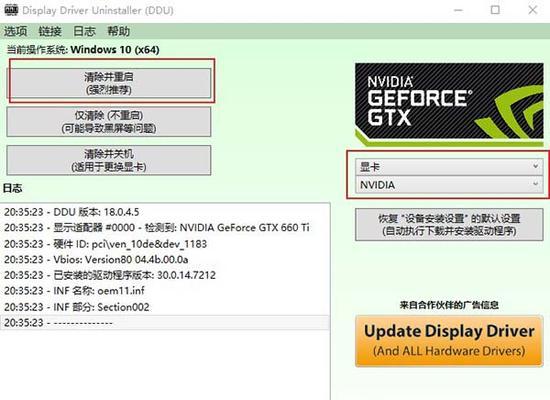
Task: Click the Update Display Driver ad banner
Action: coord(449,341)
